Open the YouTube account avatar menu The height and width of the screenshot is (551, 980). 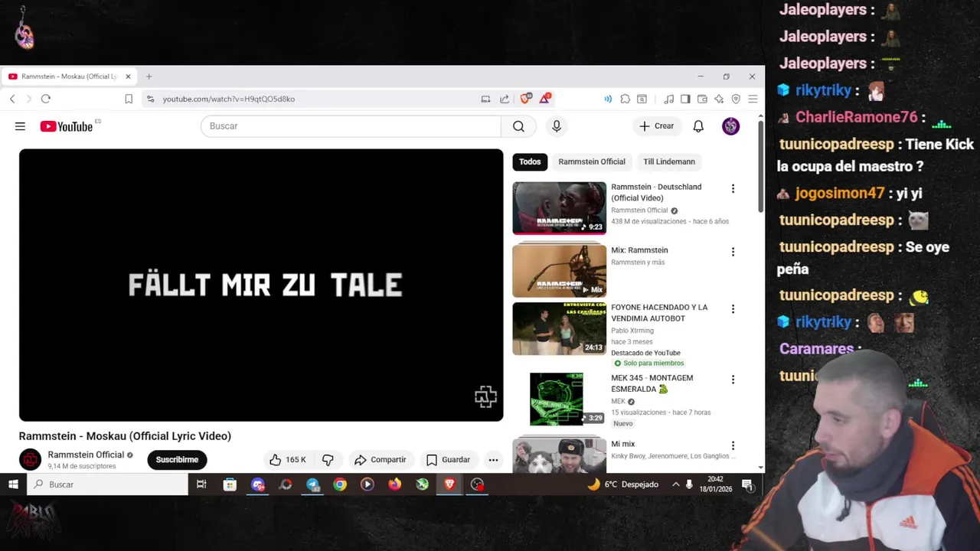click(730, 126)
